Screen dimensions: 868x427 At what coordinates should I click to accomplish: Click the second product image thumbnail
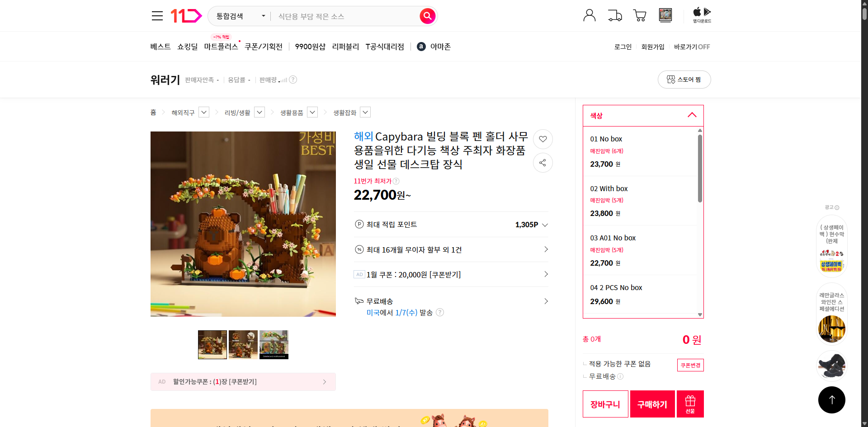(x=243, y=344)
